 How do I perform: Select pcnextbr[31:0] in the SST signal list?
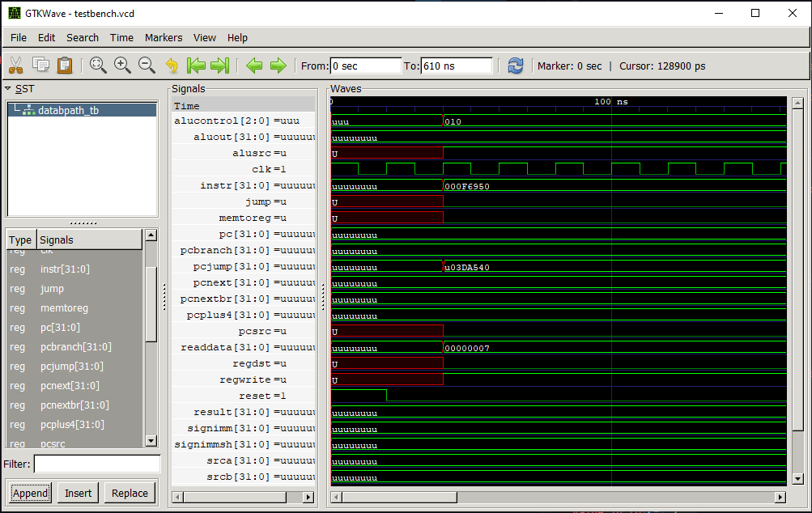74,405
